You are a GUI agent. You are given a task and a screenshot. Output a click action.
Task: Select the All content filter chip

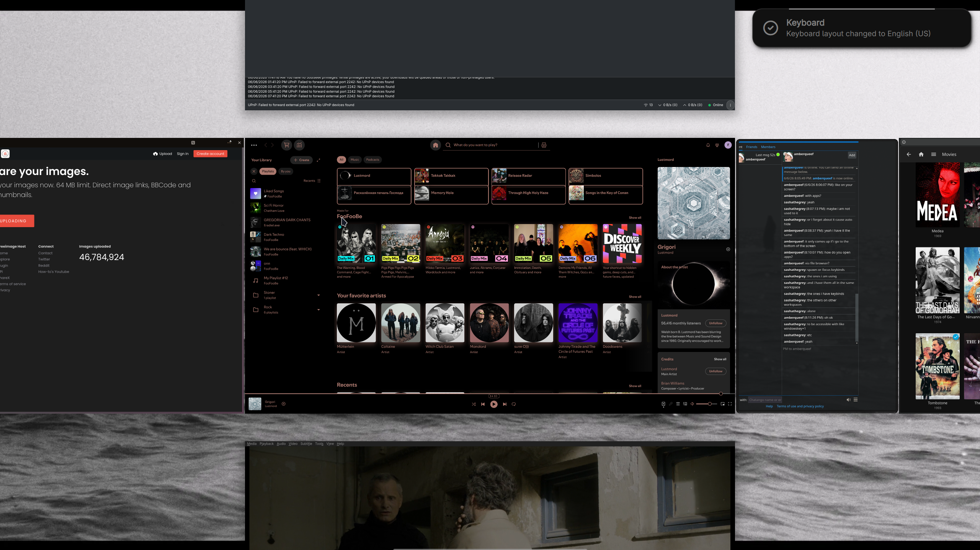click(x=341, y=160)
